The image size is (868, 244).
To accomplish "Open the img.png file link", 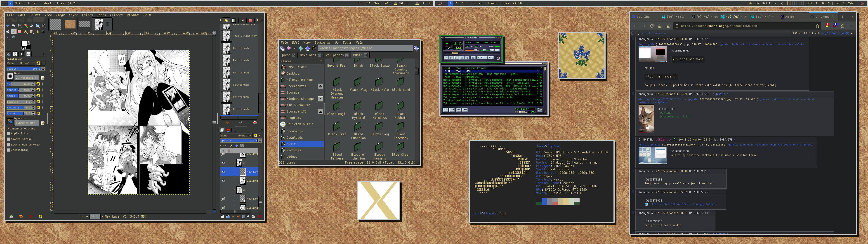I will [x=644, y=45].
